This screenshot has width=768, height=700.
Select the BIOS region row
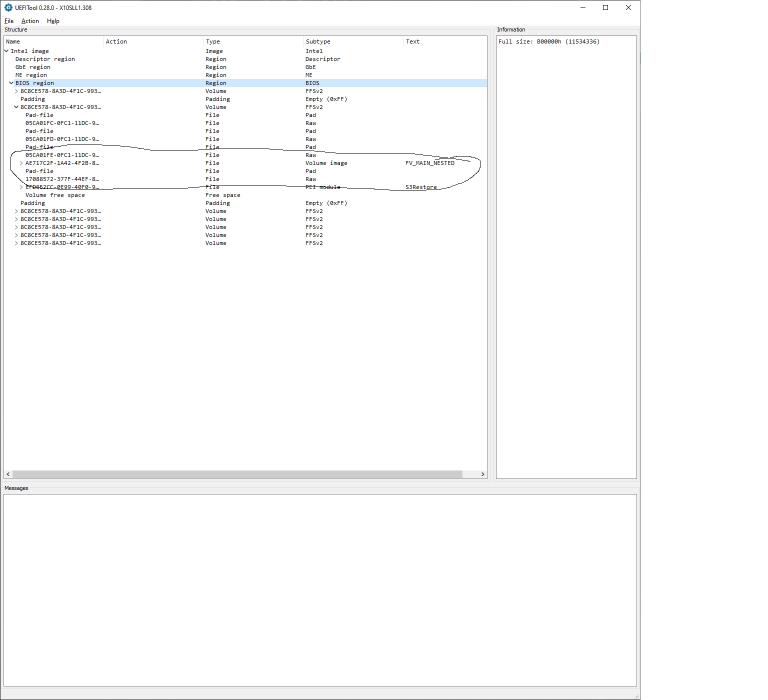point(245,83)
